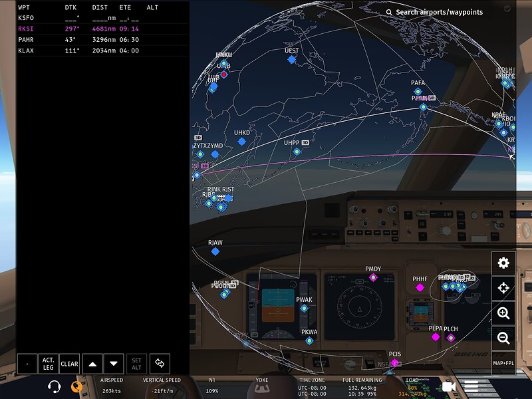Viewport: 532px width, 399px height.
Task: Open ATC headset icon
Action: point(55,386)
